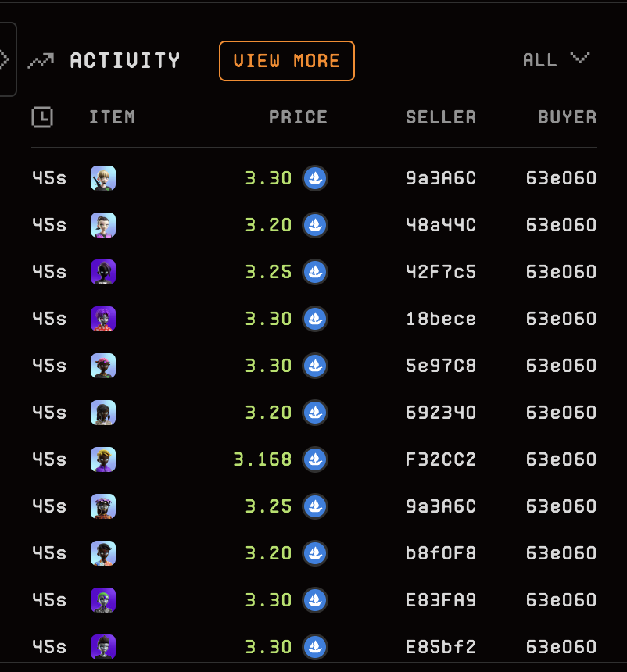
Task: Click the 3.168 price value
Action: coord(263,459)
